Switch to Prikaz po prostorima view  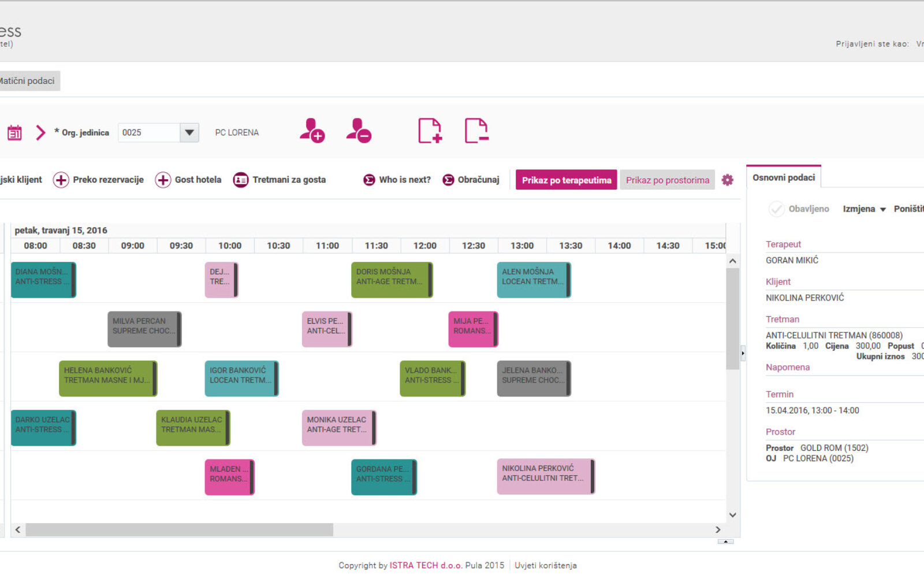[x=667, y=180]
